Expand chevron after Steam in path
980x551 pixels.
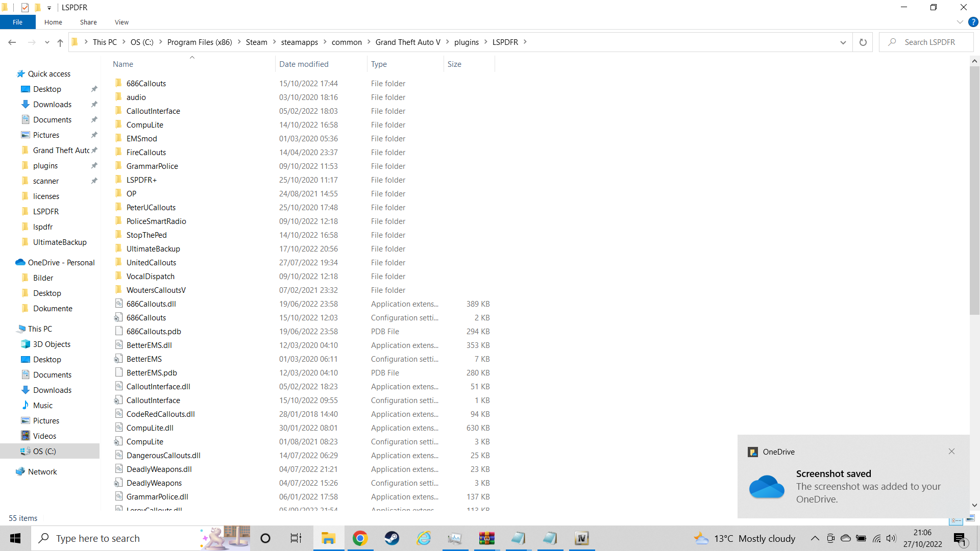[274, 42]
